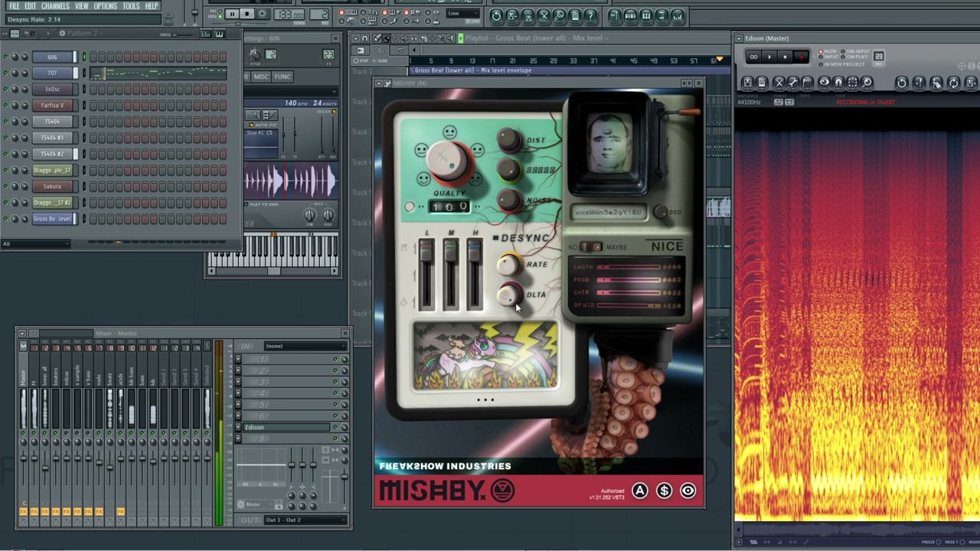Click Edison zoom magnifier icon

[x=867, y=83]
